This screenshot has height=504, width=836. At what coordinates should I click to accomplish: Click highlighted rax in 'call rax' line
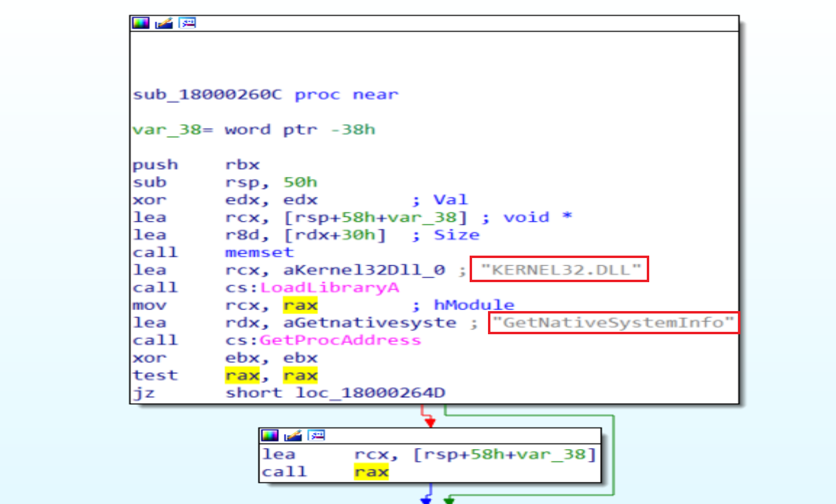[x=371, y=472]
